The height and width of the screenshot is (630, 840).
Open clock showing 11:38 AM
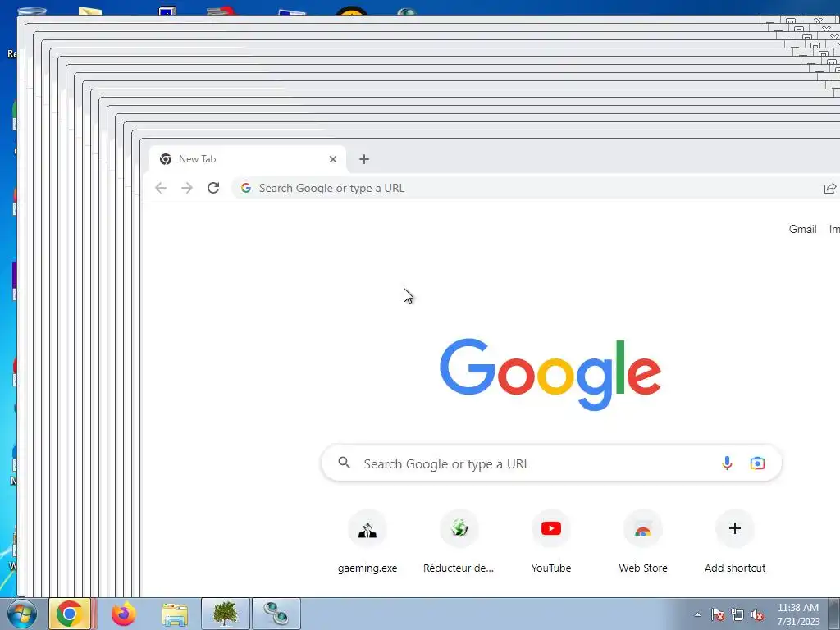(x=798, y=614)
